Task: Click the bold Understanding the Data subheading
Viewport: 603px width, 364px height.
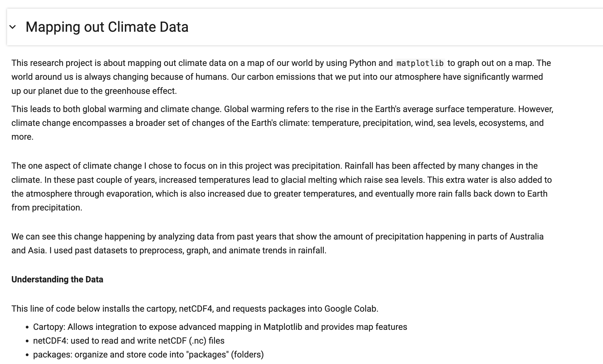Action: (x=57, y=279)
